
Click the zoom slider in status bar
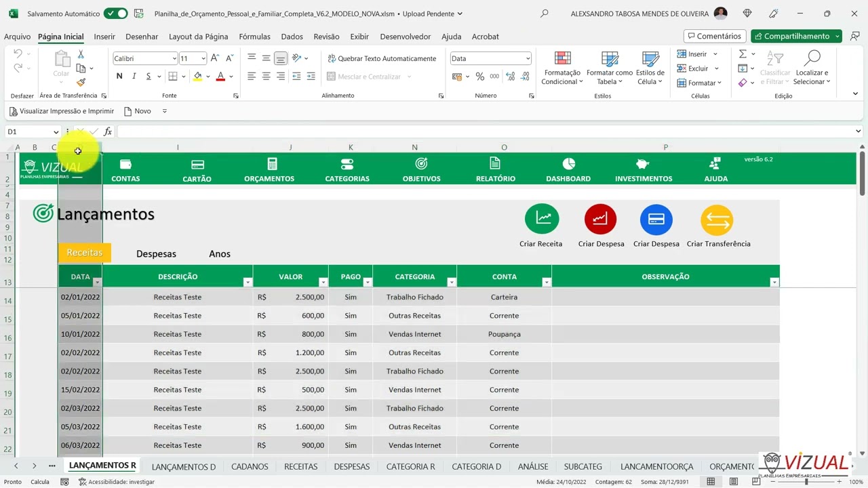806,482
